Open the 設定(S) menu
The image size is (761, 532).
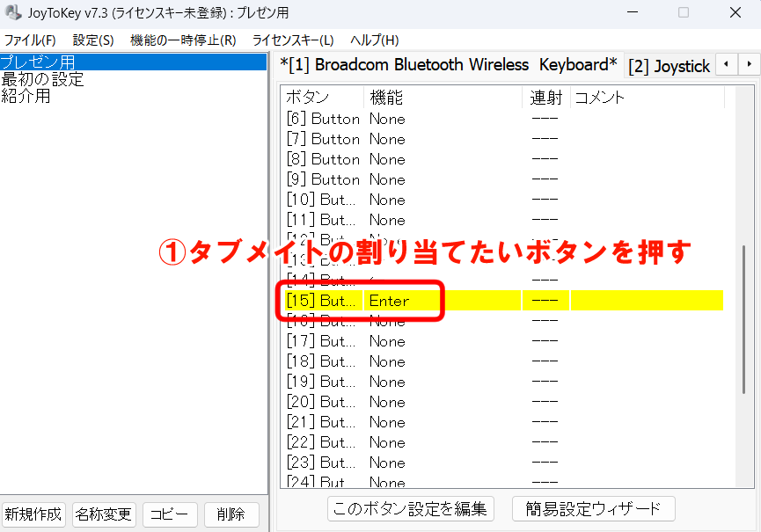click(93, 40)
